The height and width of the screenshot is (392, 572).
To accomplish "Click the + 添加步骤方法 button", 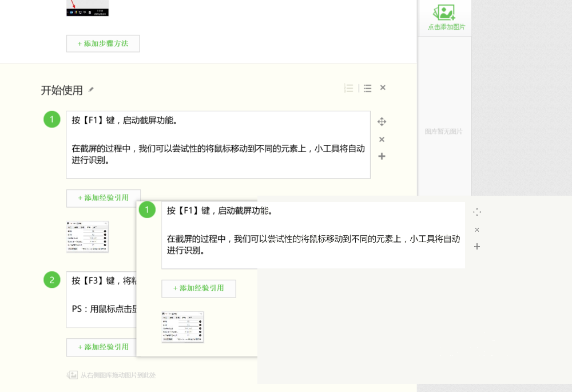I will pyautogui.click(x=103, y=43).
